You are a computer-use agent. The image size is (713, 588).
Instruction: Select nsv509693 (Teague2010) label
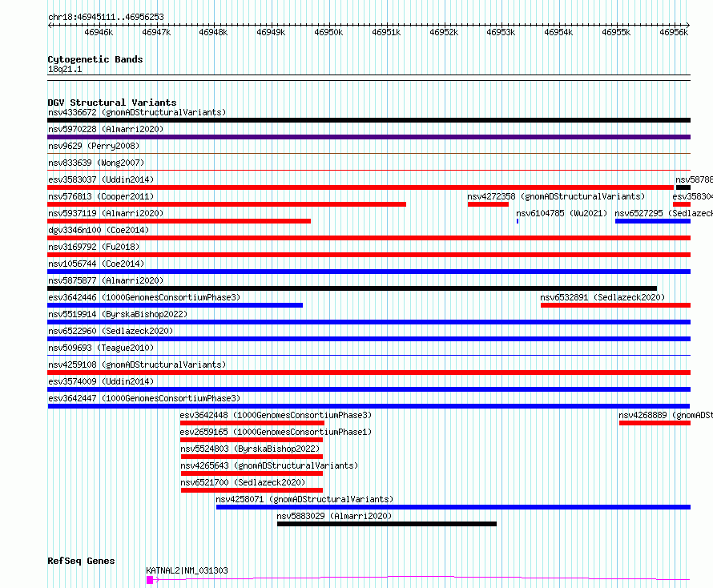(101, 348)
